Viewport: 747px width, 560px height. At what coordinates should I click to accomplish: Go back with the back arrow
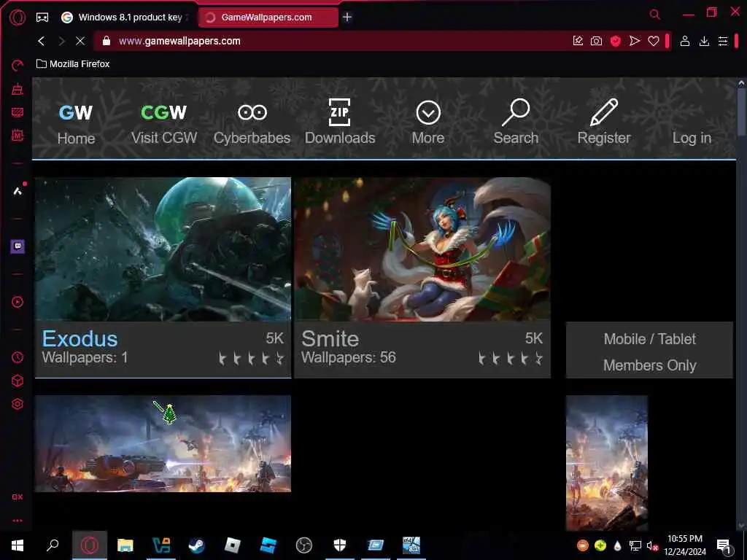coord(42,41)
